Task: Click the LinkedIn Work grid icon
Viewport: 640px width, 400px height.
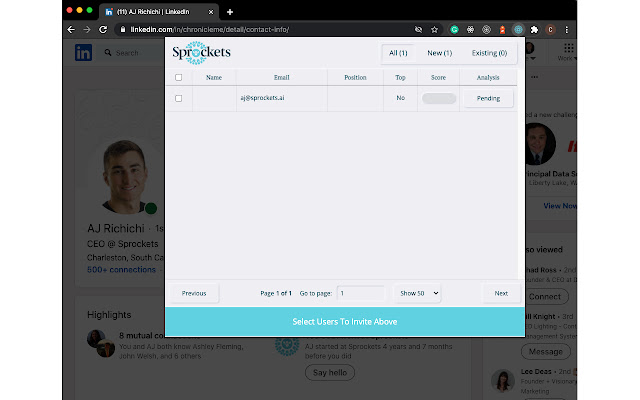Action: (x=568, y=49)
